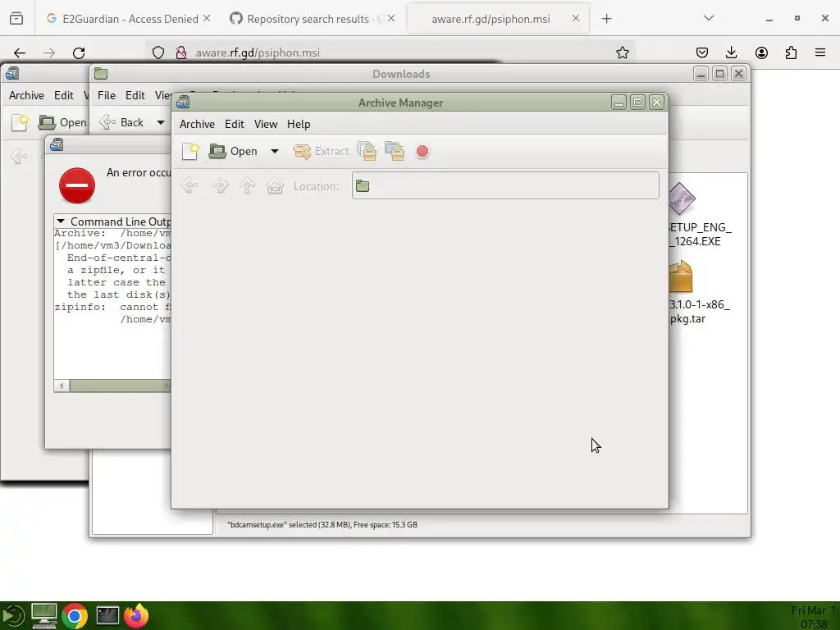Screen dimensions: 840x630
Task: Select the Add folder toolbar icon
Action: click(395, 152)
